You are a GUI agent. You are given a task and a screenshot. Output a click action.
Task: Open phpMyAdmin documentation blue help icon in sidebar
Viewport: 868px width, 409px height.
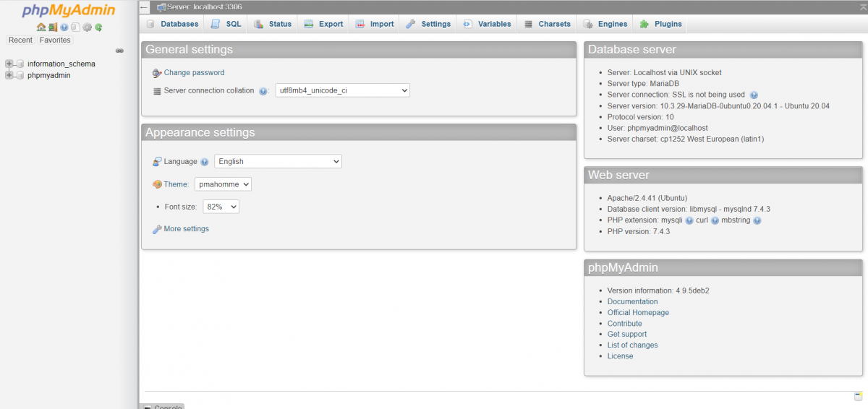(64, 27)
